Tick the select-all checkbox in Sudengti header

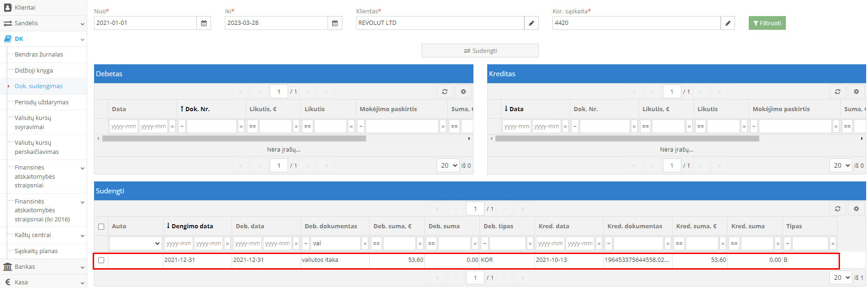tap(101, 226)
